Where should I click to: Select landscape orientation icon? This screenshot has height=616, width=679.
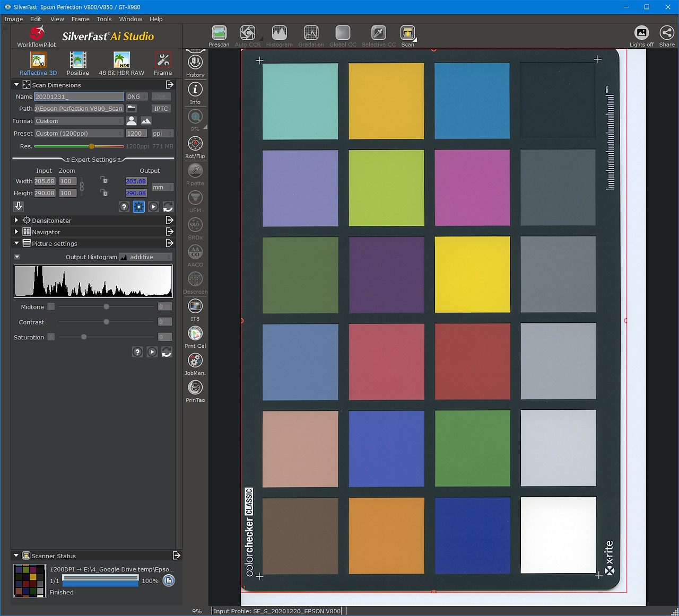(146, 121)
